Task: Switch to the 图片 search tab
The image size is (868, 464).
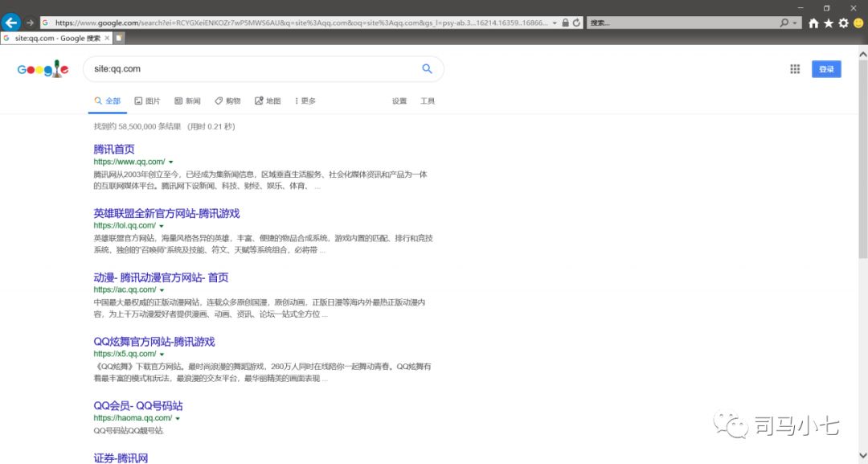Action: pyautogui.click(x=147, y=101)
